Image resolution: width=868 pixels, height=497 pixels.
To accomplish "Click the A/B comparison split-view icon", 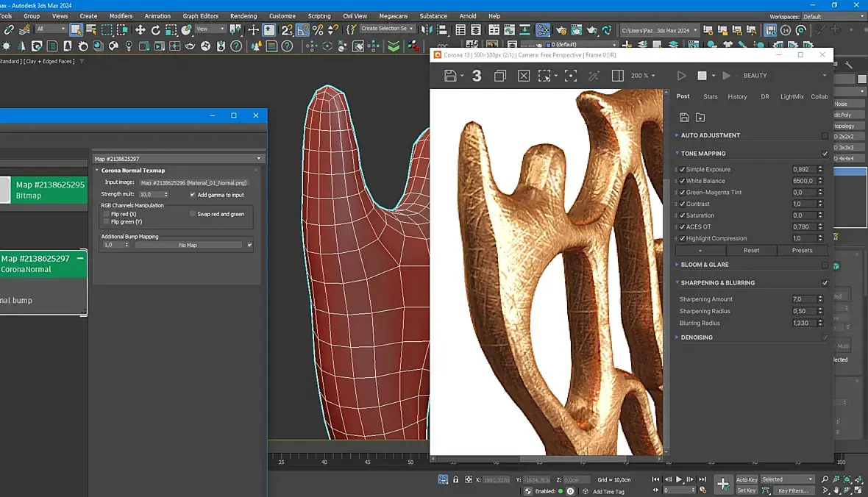I will click(617, 76).
